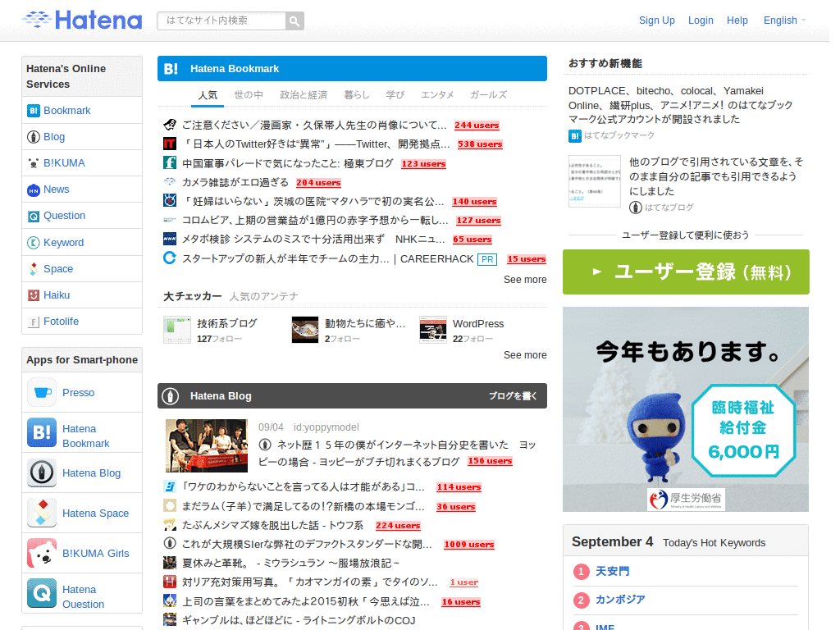This screenshot has height=630, width=840.
Task: Open 中国軍事パレードで気になったこと article
Action: pos(288,163)
